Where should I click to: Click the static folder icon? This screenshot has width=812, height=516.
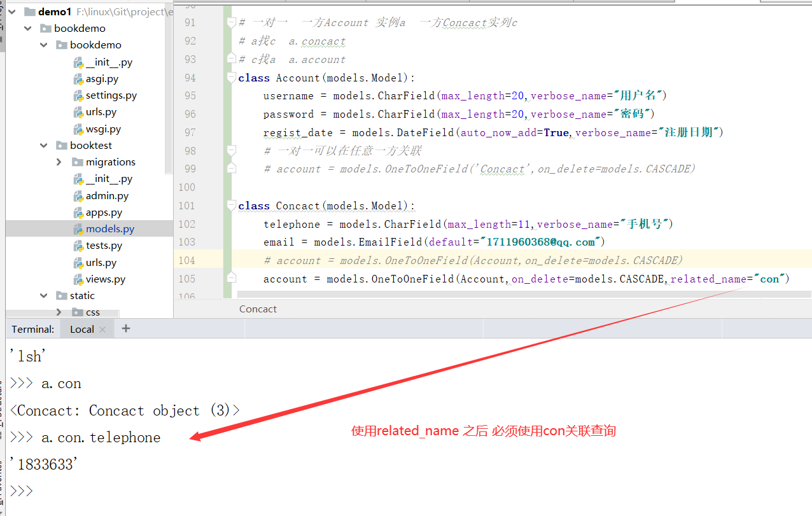tap(62, 296)
